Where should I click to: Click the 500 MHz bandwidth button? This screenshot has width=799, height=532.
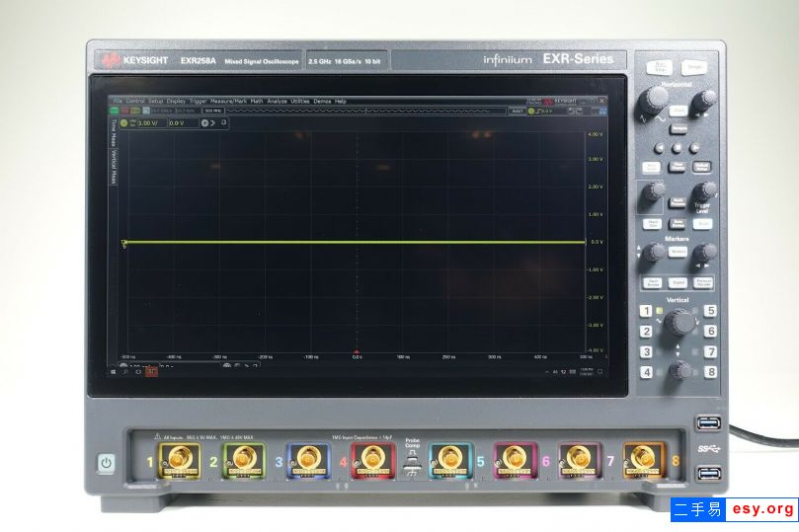tap(213, 110)
